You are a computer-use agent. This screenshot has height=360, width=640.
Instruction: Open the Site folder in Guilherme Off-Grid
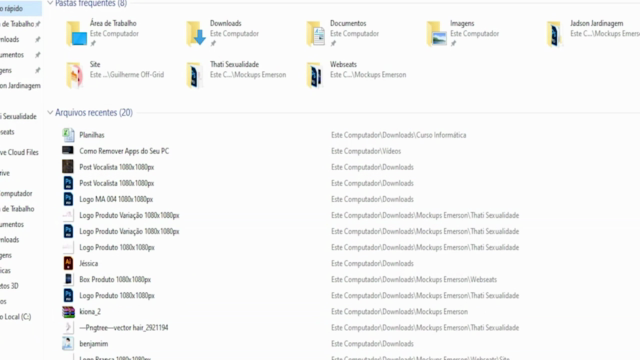[x=115, y=74]
